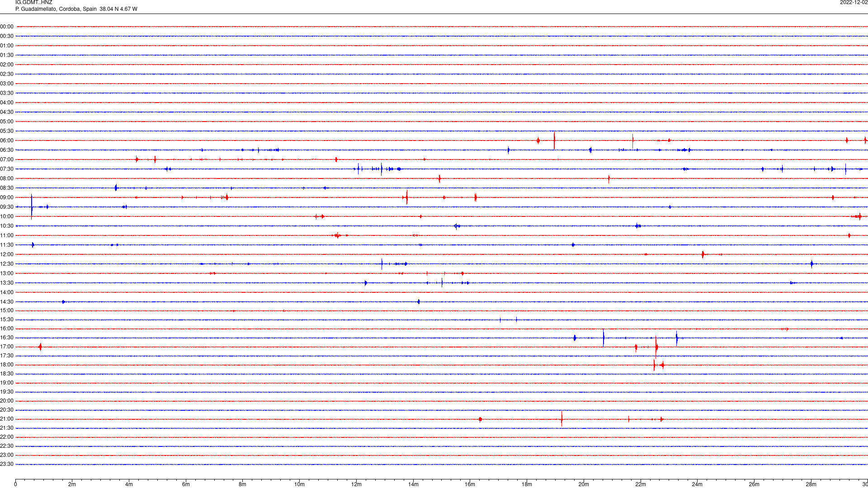Select the 15:00 time row label
Image resolution: width=868 pixels, height=488 pixels.
(7, 310)
